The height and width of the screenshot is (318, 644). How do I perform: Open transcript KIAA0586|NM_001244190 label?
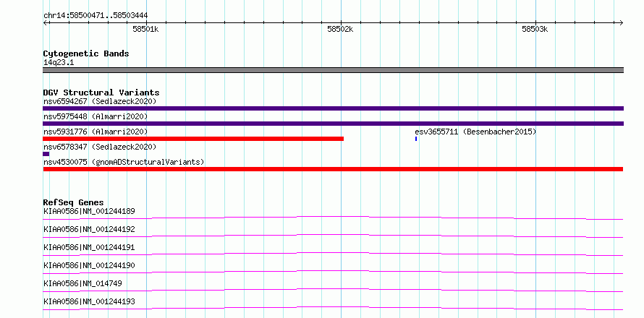click(89, 265)
